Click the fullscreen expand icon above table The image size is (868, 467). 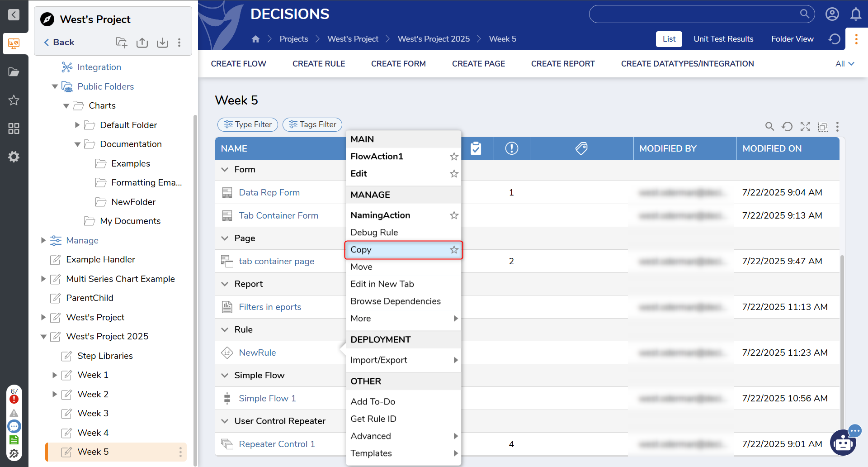(x=805, y=127)
